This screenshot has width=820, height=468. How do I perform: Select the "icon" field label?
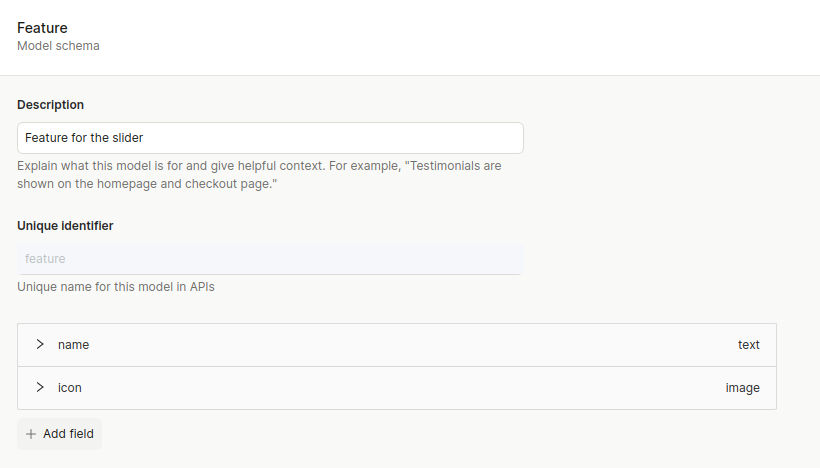click(69, 387)
